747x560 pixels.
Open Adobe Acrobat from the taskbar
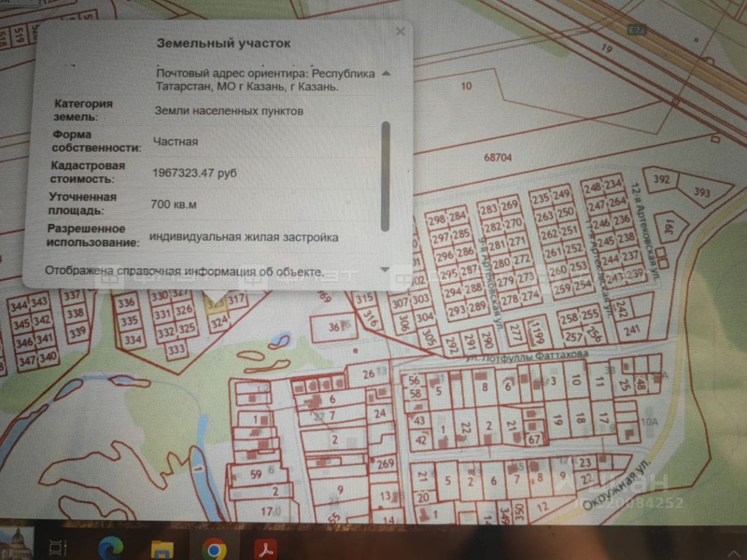coord(266,549)
